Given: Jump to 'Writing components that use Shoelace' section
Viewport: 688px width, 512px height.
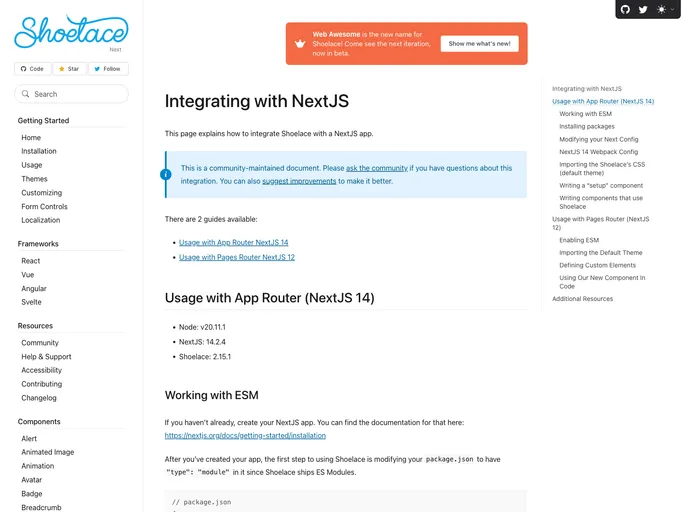Looking at the screenshot, I should point(601,202).
